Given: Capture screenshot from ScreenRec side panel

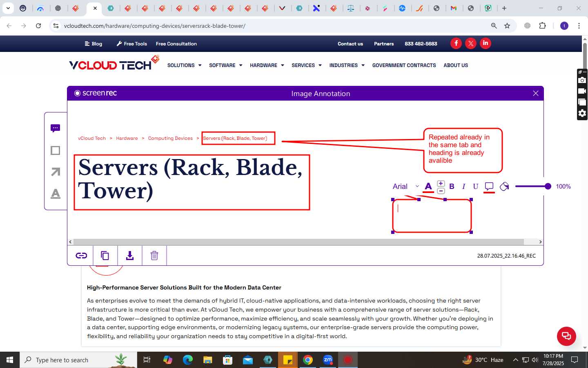Looking at the screenshot, I should (x=582, y=80).
